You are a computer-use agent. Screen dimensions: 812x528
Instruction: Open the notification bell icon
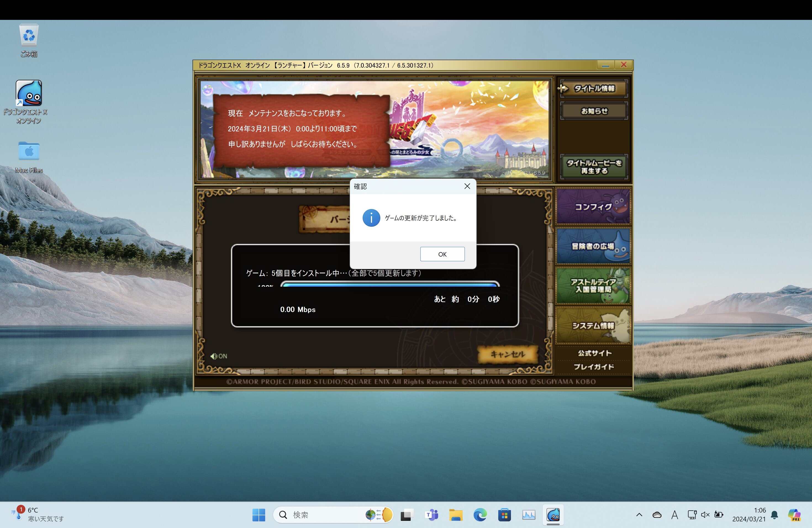[x=774, y=515]
